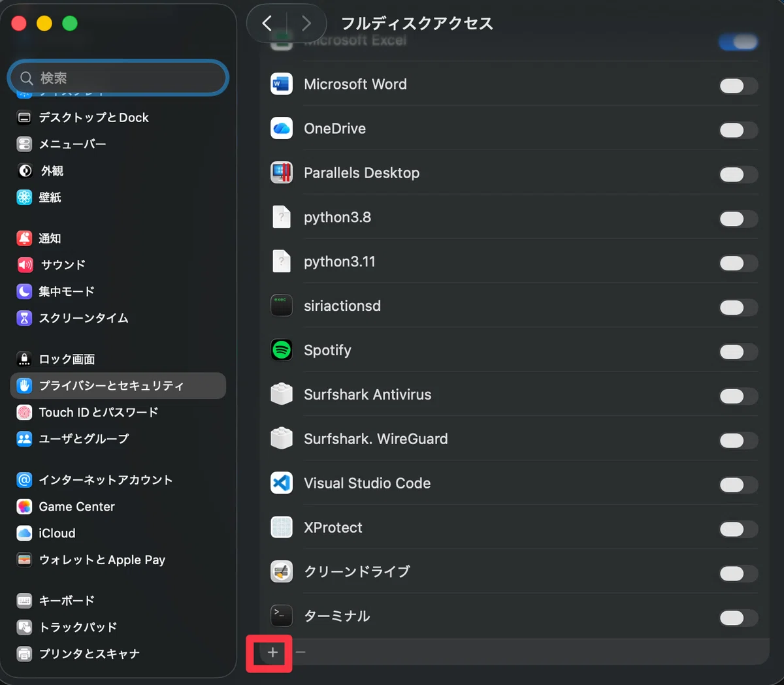Go forward with the right chevron
This screenshot has width=784, height=685.
click(306, 24)
